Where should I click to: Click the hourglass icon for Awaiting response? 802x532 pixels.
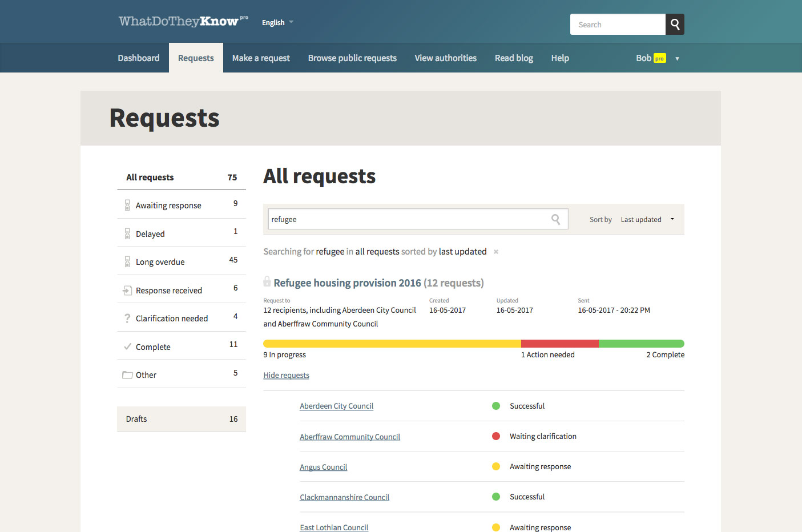click(127, 205)
